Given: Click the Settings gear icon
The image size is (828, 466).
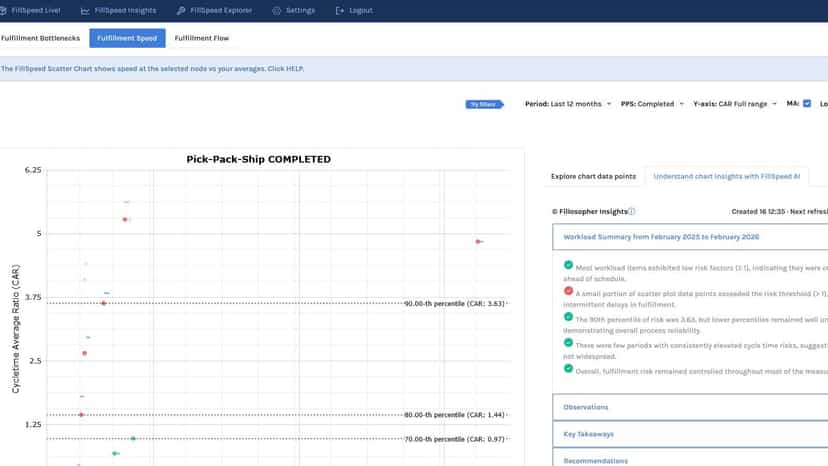Looking at the screenshot, I should pos(277,11).
